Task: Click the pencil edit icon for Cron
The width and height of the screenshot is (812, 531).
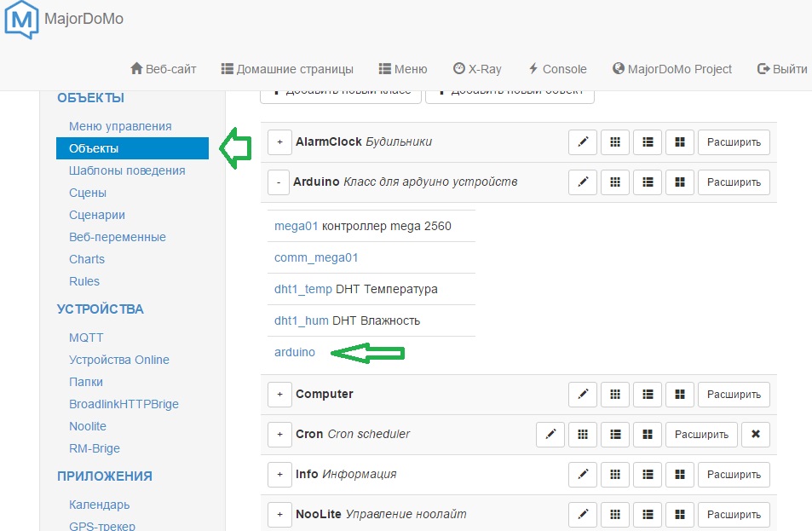Action: [x=550, y=435]
